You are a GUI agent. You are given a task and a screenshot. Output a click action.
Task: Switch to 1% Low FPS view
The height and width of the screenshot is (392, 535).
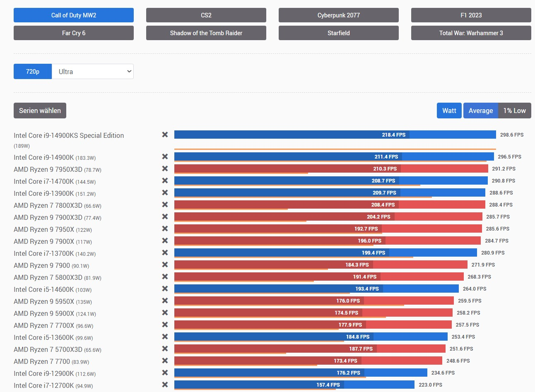(x=515, y=111)
